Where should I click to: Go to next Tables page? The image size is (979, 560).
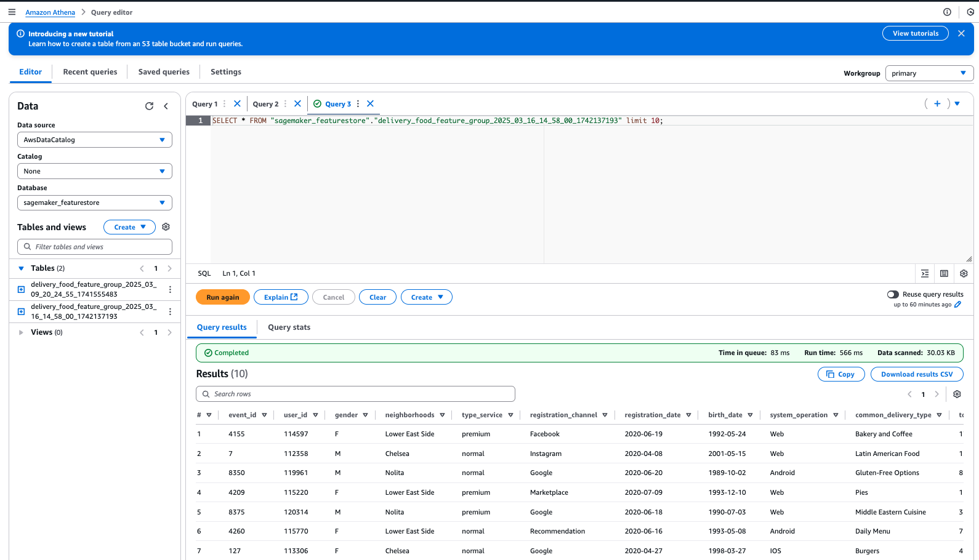tap(169, 268)
